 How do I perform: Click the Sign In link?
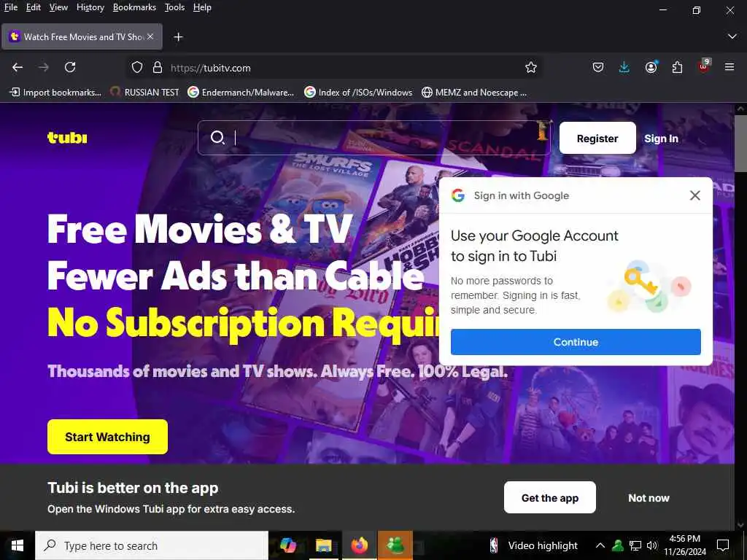tap(661, 139)
